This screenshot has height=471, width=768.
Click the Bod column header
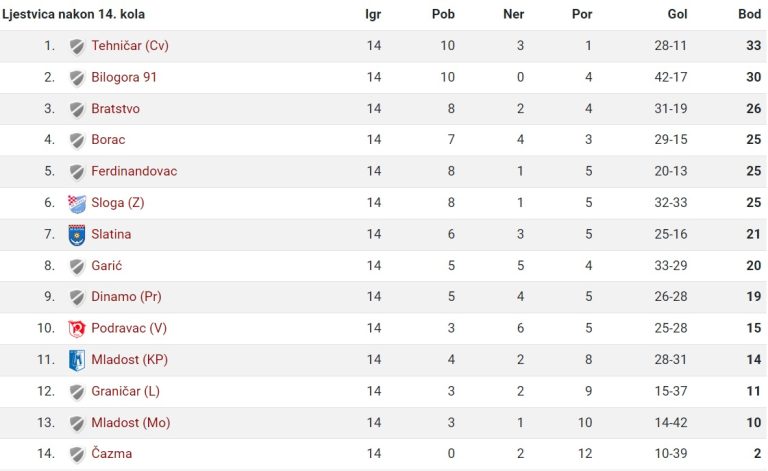tap(749, 14)
